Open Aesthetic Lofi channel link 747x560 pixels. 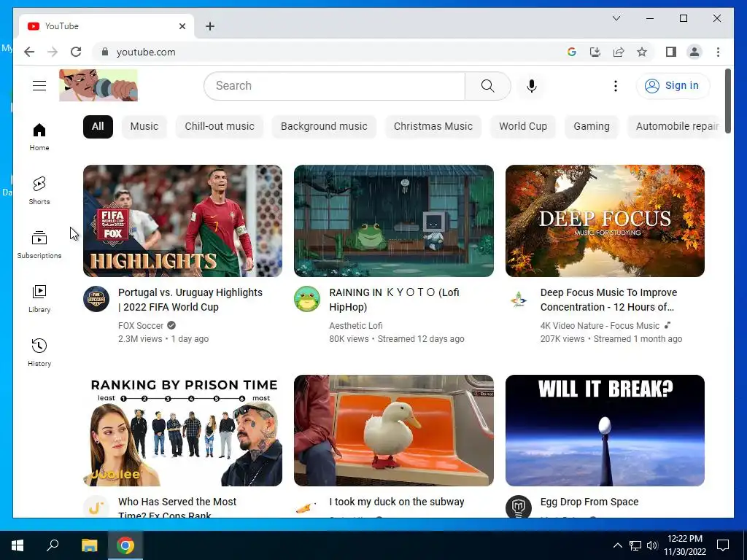pos(355,326)
